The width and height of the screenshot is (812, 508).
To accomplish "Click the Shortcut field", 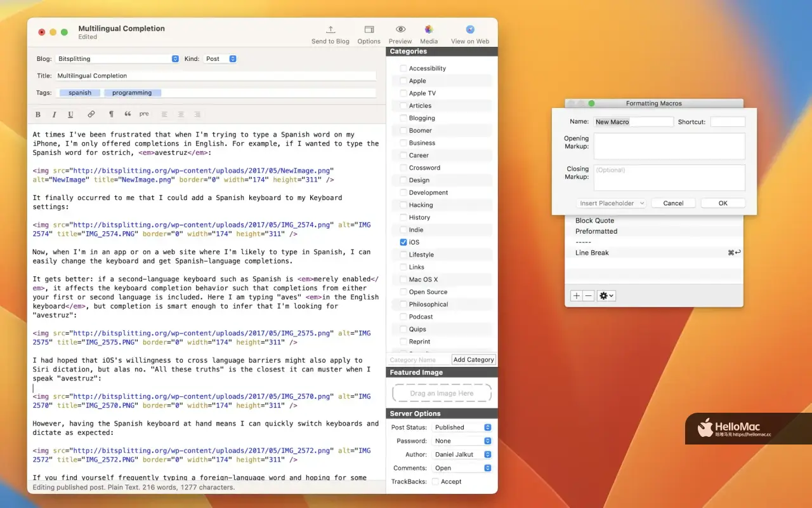I will tap(728, 122).
